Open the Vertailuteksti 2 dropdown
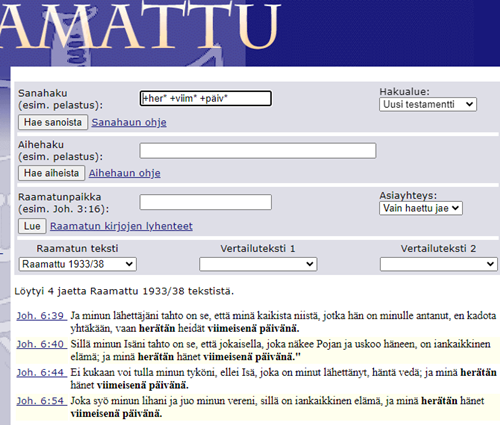Screen dimensions: 500x425 pyautogui.click(x=439, y=264)
